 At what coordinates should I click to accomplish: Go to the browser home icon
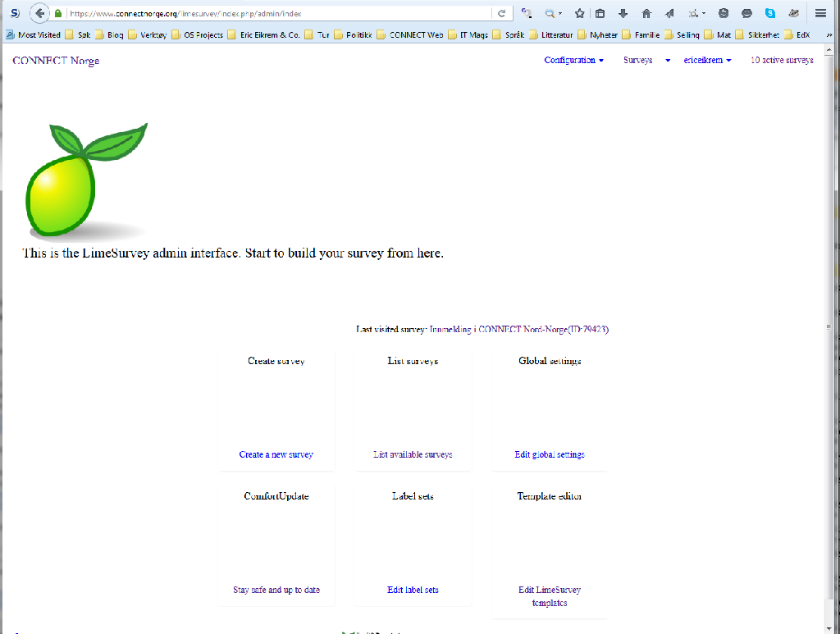coord(646,13)
